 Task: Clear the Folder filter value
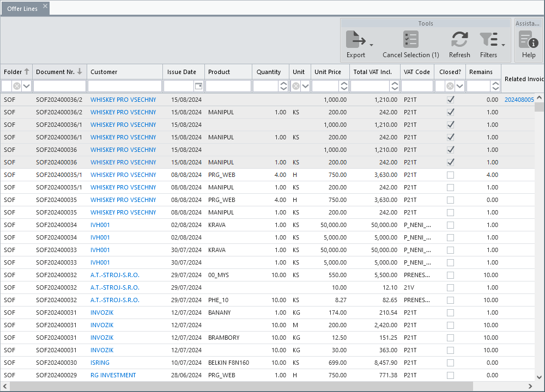pyautogui.click(x=17, y=86)
